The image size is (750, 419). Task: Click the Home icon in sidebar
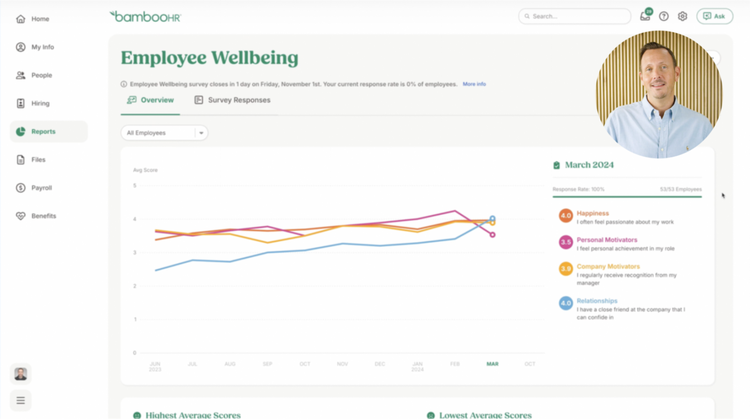point(21,19)
